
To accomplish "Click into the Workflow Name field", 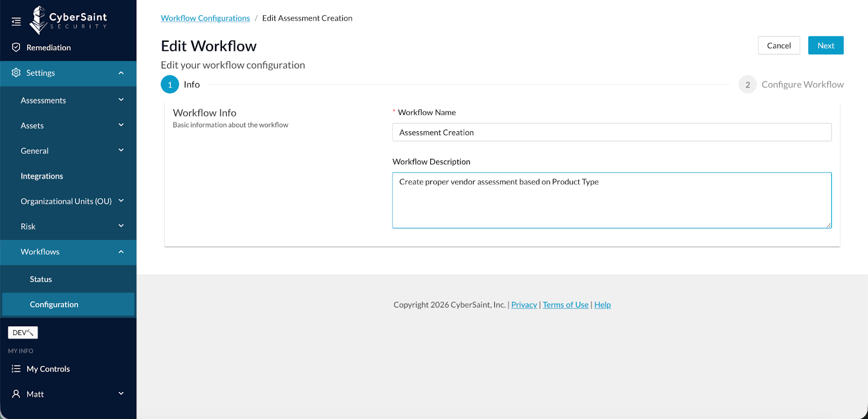I will point(611,132).
